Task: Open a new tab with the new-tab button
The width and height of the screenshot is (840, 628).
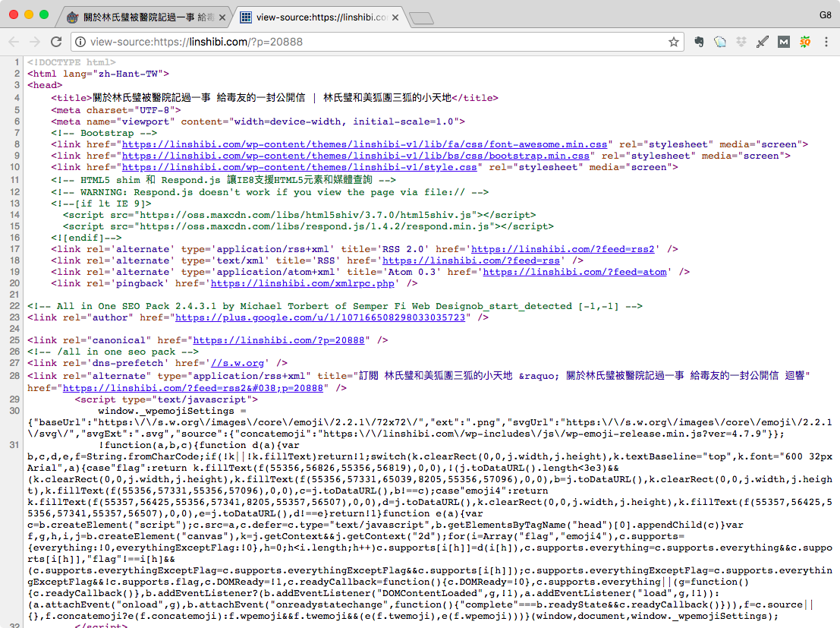Action: pos(422,18)
